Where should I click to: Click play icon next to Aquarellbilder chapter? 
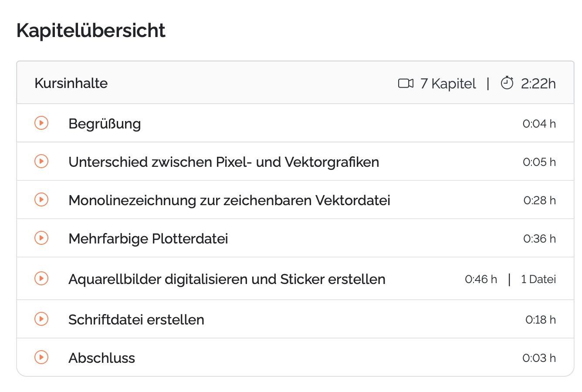click(x=41, y=278)
